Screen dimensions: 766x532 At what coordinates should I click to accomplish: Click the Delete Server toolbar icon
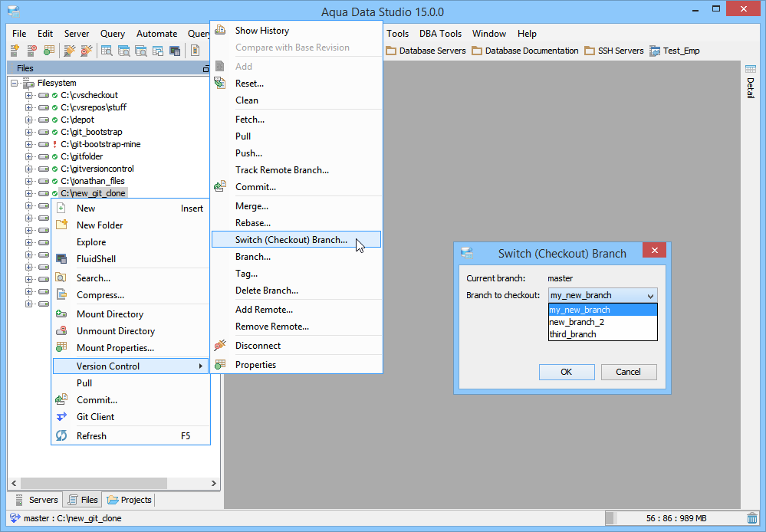[31, 51]
